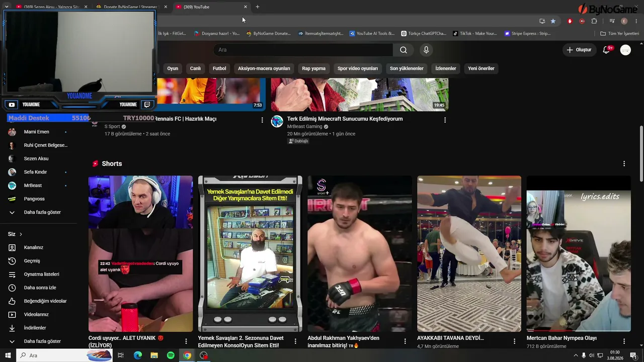Open the Chrome profile avatar E

pos(624,21)
